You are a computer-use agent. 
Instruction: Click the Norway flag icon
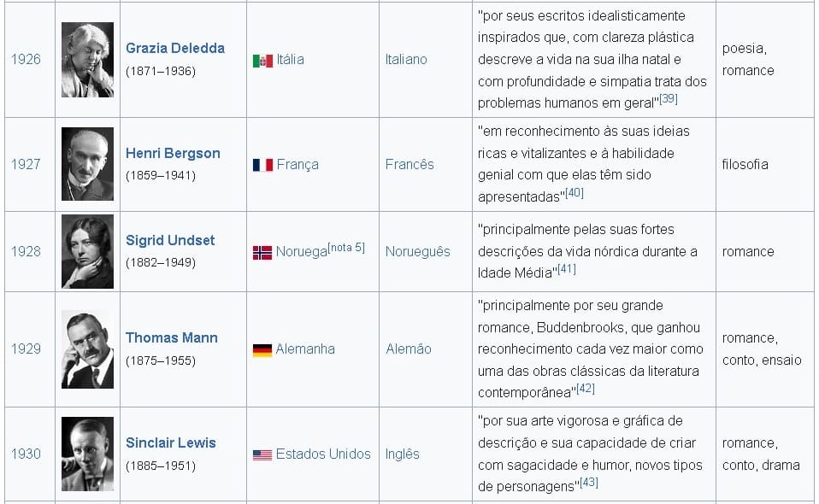pyautogui.click(x=262, y=252)
